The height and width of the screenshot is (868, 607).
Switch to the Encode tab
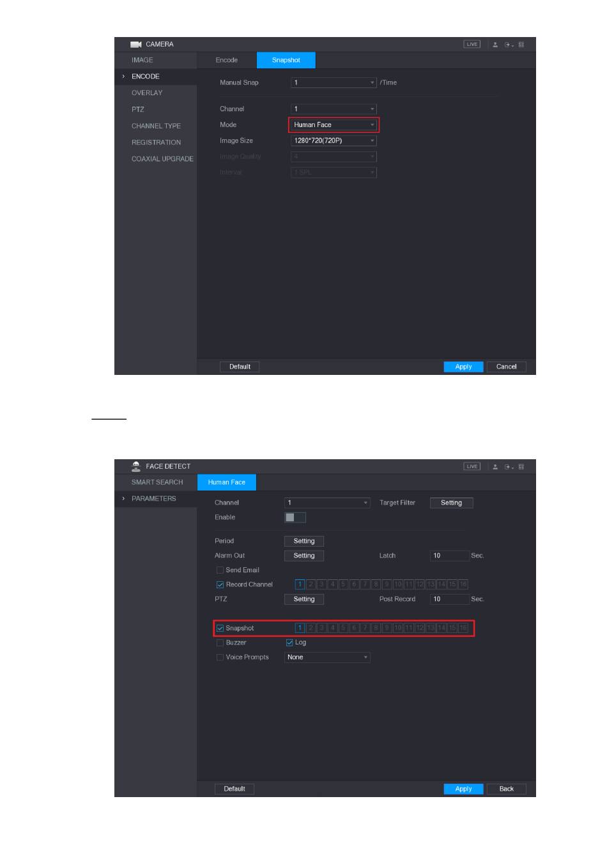227,60
